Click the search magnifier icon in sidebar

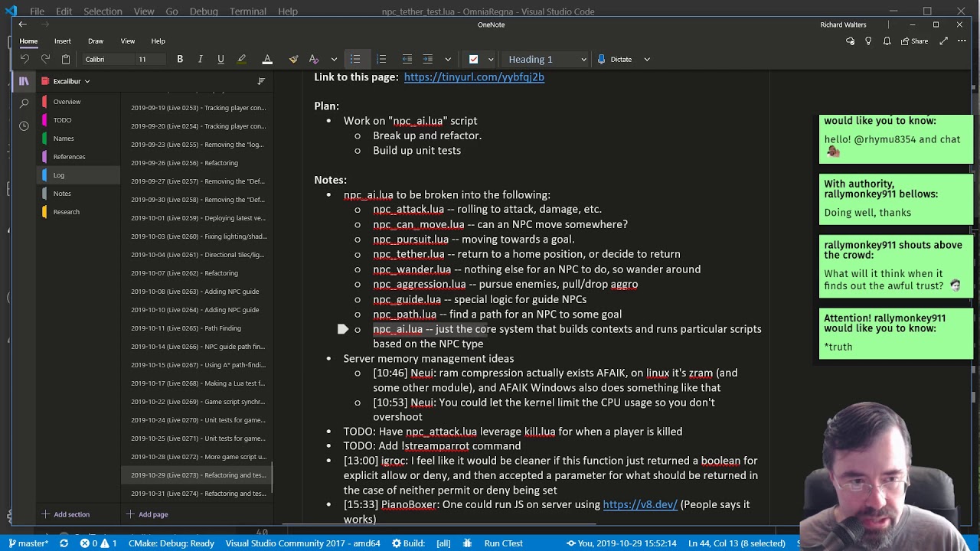(x=24, y=103)
